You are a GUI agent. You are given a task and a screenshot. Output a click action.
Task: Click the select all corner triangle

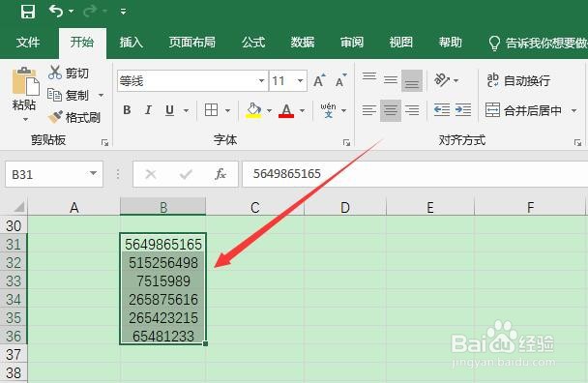tap(18, 207)
